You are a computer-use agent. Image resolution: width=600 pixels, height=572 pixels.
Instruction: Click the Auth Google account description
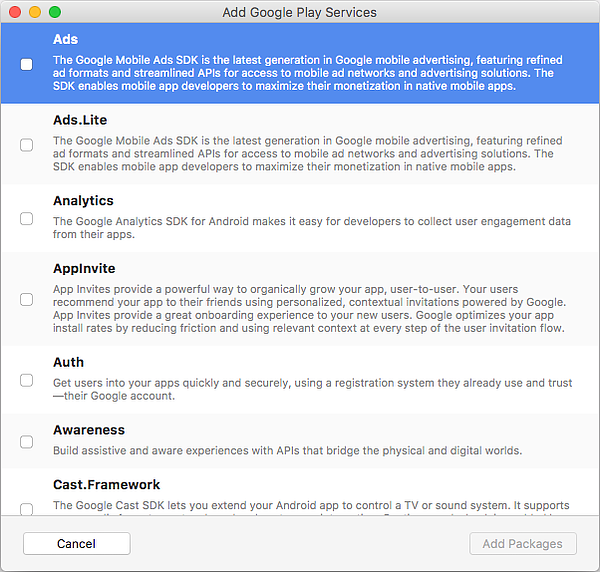[313, 389]
